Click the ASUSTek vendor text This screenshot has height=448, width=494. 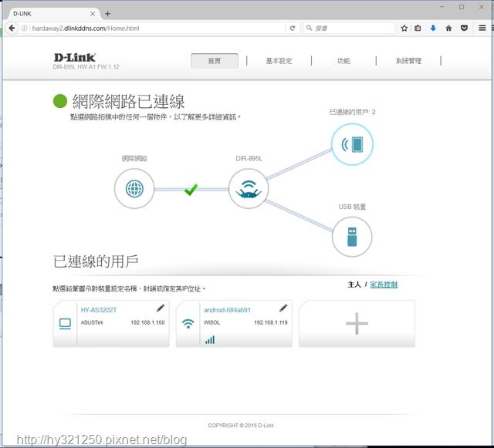click(92, 322)
